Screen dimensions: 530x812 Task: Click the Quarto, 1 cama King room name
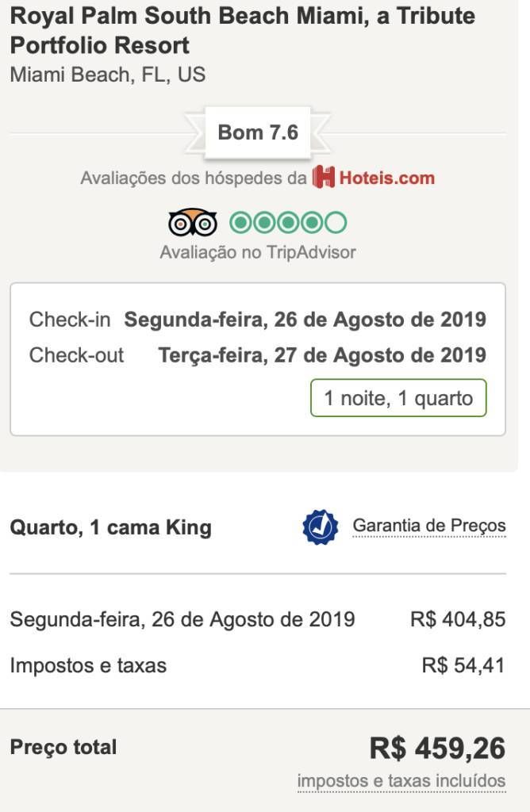click(111, 527)
